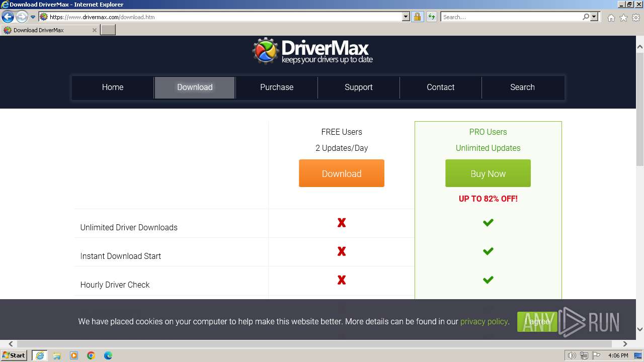Screen dimensions: 644x362
Task: Open Internet Explorer taskbar icon
Action: (39, 355)
